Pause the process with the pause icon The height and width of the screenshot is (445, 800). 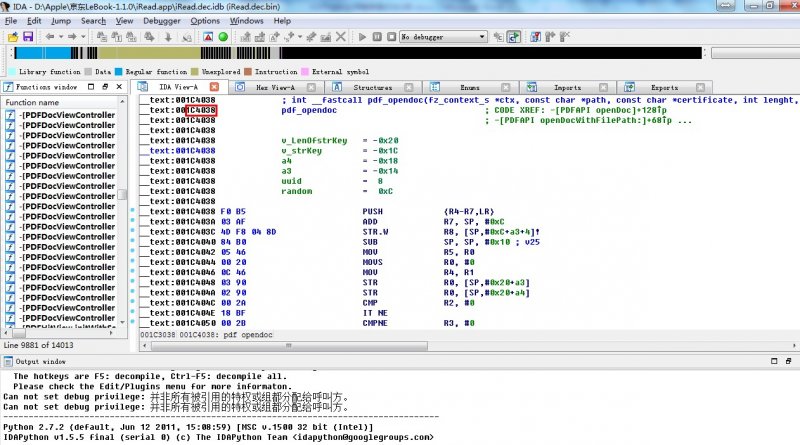point(377,37)
